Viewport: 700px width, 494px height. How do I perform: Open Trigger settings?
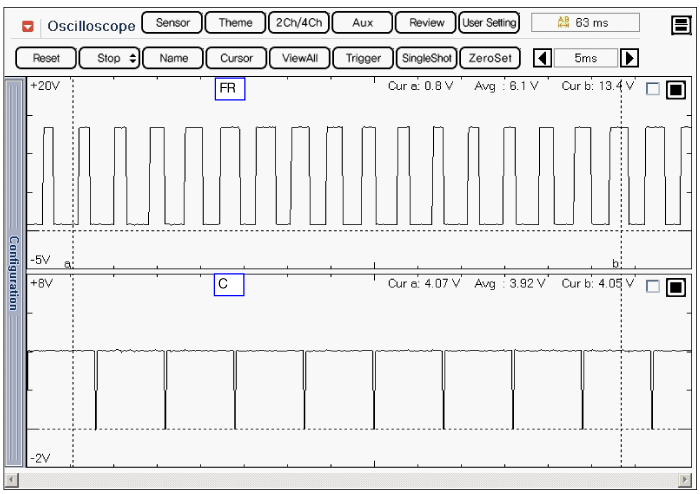(363, 58)
